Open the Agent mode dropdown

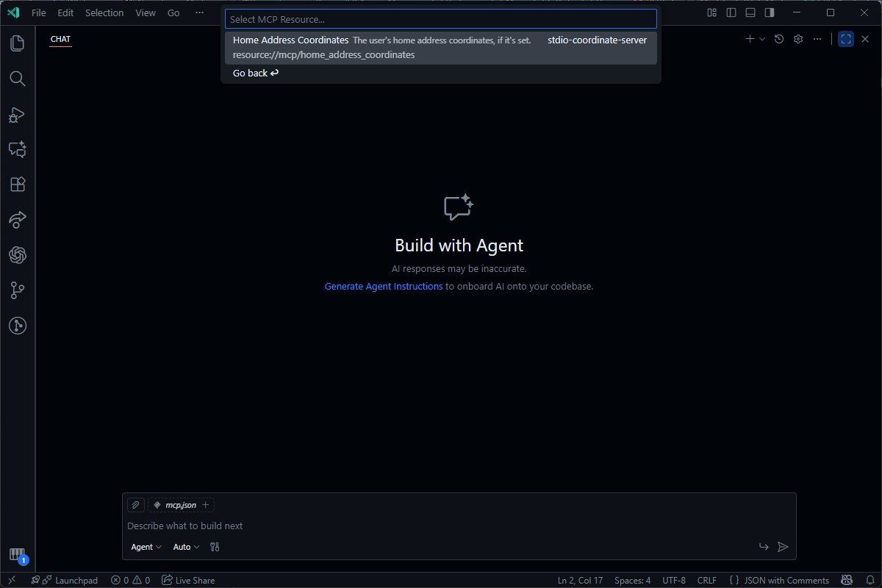tap(146, 546)
